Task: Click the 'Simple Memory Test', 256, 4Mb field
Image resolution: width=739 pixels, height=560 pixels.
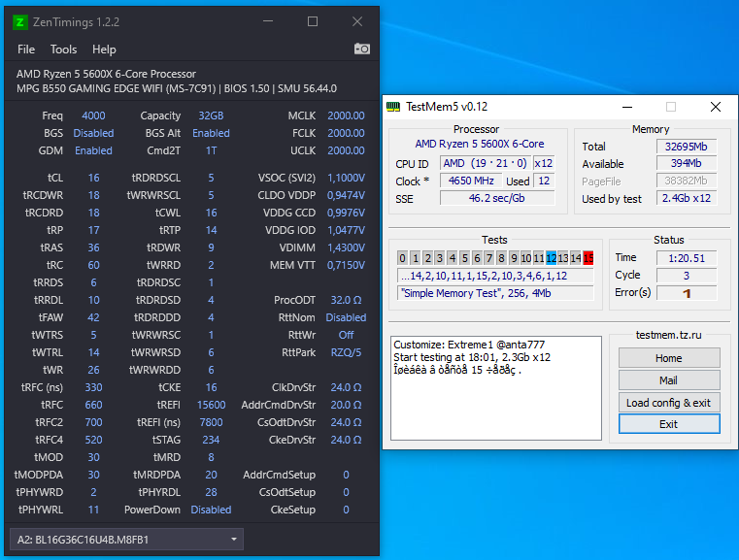Action: click(x=495, y=293)
